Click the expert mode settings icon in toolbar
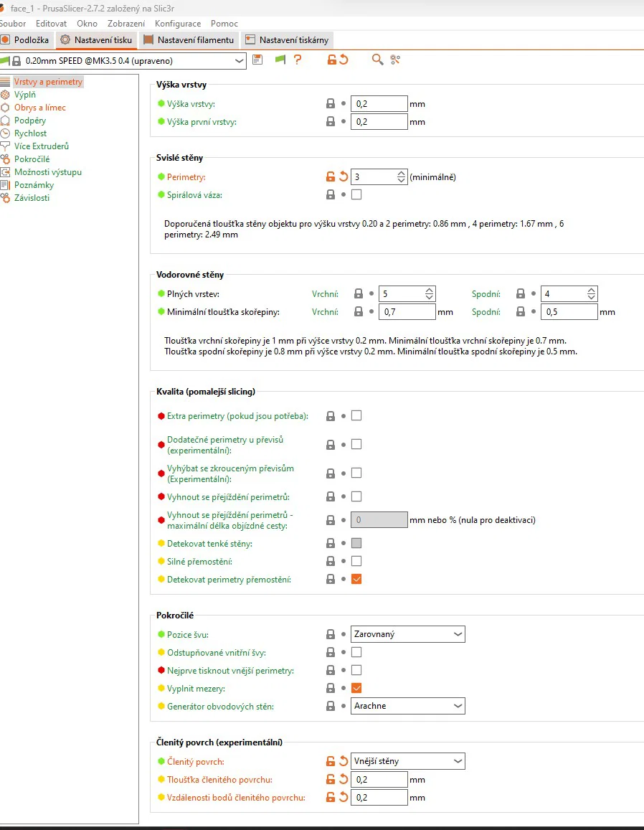Screen dimensions: 644x830 [x=395, y=60]
